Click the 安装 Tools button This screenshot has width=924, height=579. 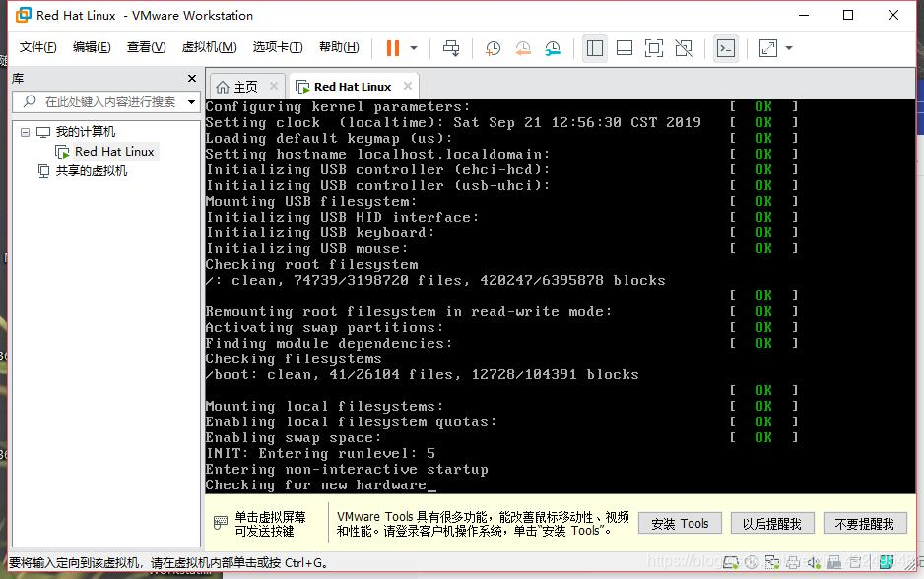[x=680, y=524]
